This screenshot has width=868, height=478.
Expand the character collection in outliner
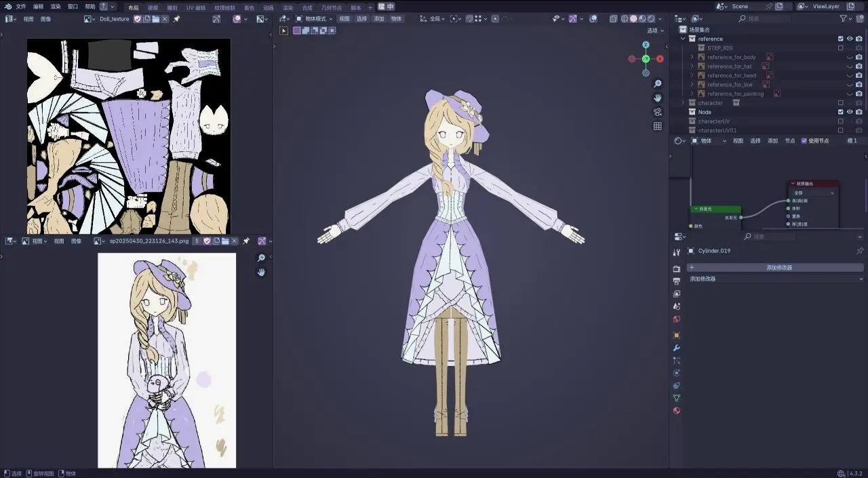[684, 103]
